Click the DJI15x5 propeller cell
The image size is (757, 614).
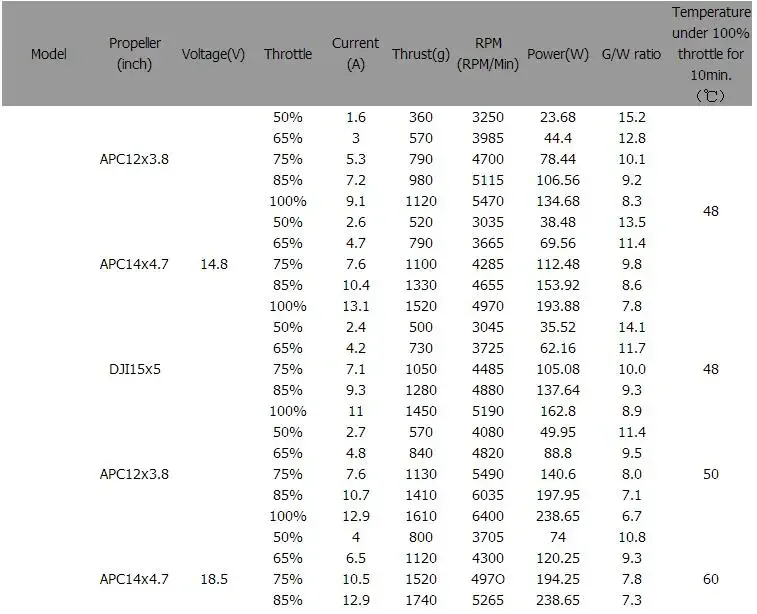point(135,369)
